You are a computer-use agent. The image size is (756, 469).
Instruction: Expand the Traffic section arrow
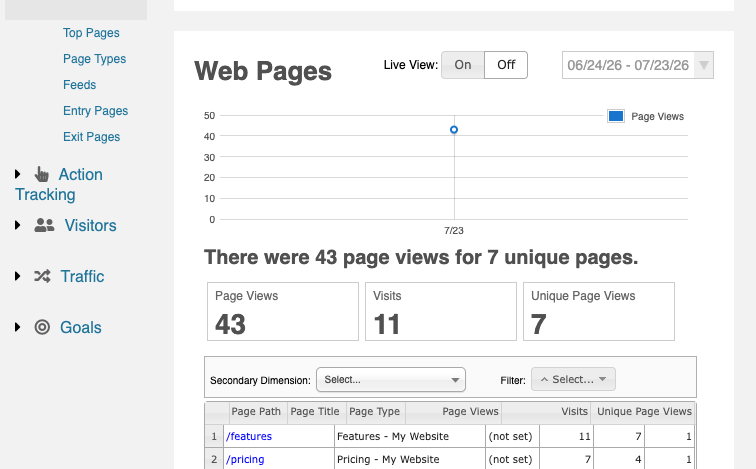18,276
